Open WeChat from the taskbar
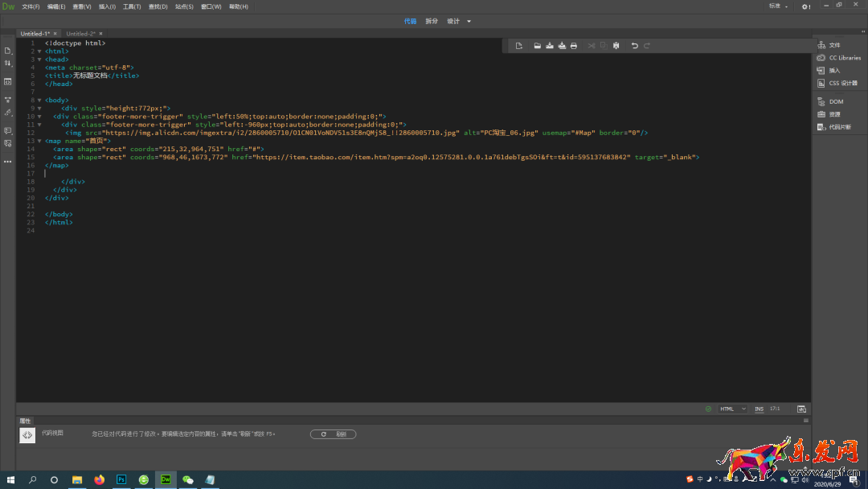This screenshot has height=489, width=868. [187, 479]
